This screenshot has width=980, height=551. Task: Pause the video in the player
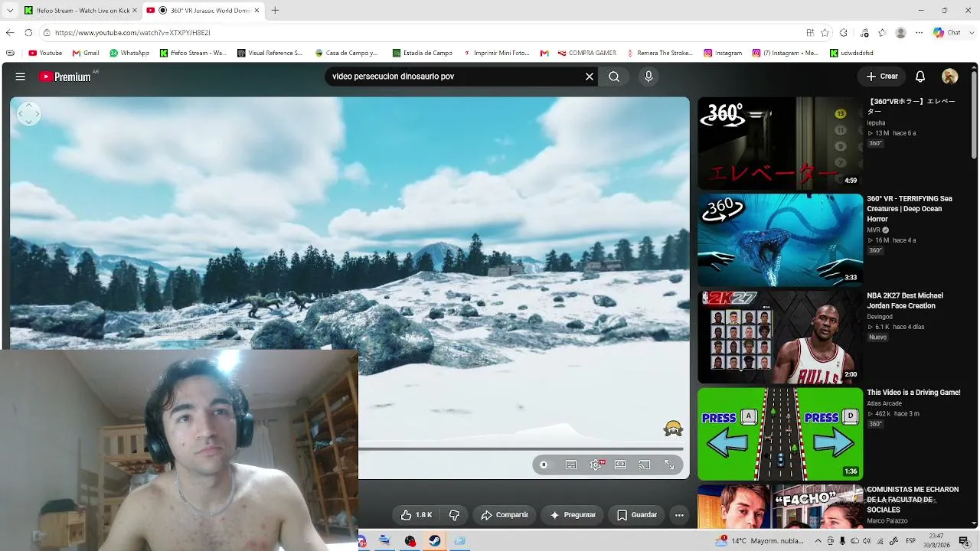coord(544,465)
